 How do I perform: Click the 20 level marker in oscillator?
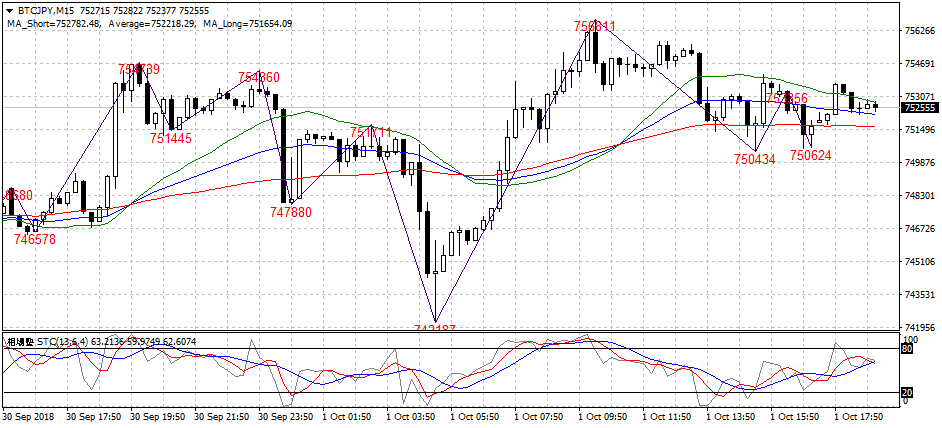(907, 392)
